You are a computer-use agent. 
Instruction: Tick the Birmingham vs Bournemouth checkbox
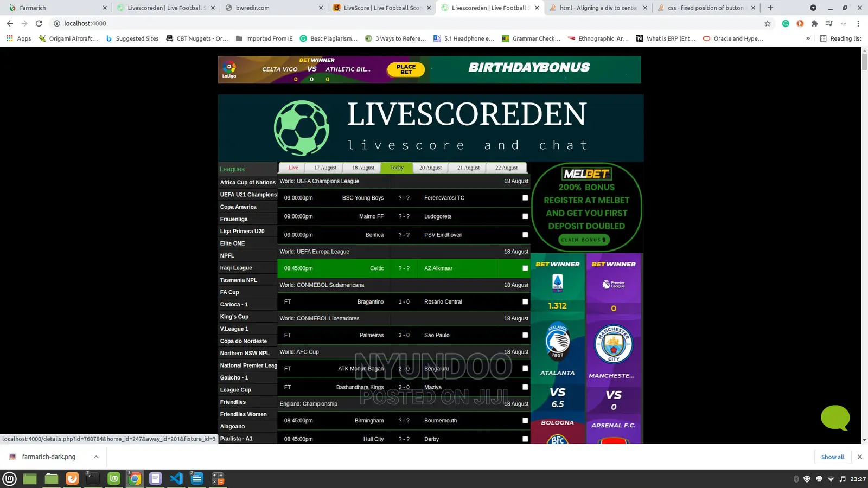click(525, 421)
